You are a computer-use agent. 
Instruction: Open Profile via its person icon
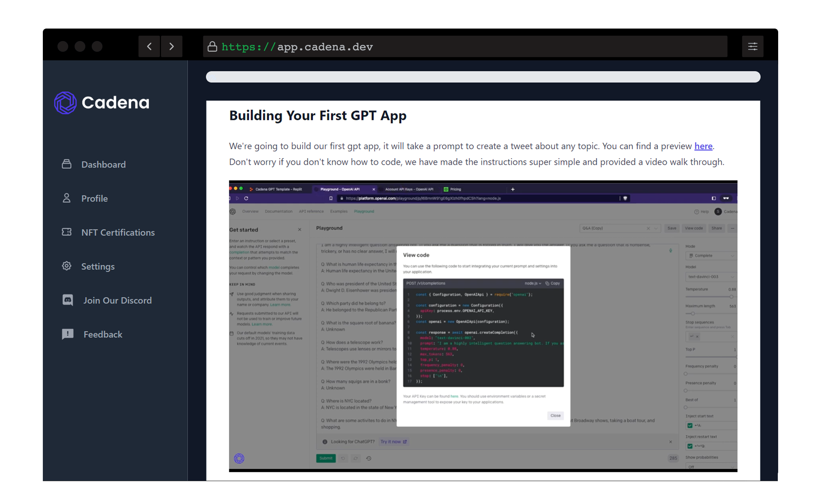click(66, 198)
